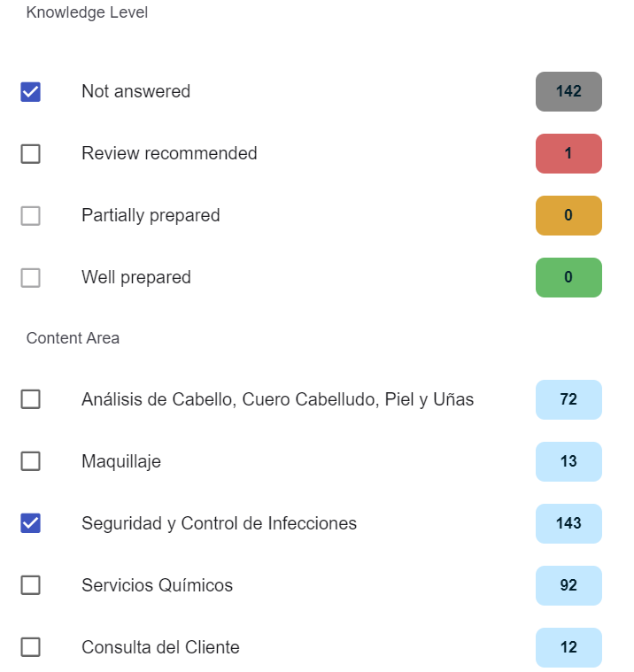Click the Servicios Químicos label text
Screen dimensions: 634x672
(x=157, y=585)
